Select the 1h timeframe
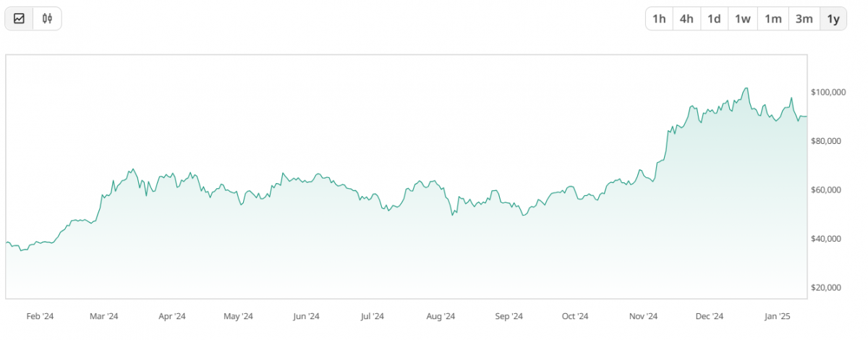Screen dimensions: 868x340 click(659, 19)
